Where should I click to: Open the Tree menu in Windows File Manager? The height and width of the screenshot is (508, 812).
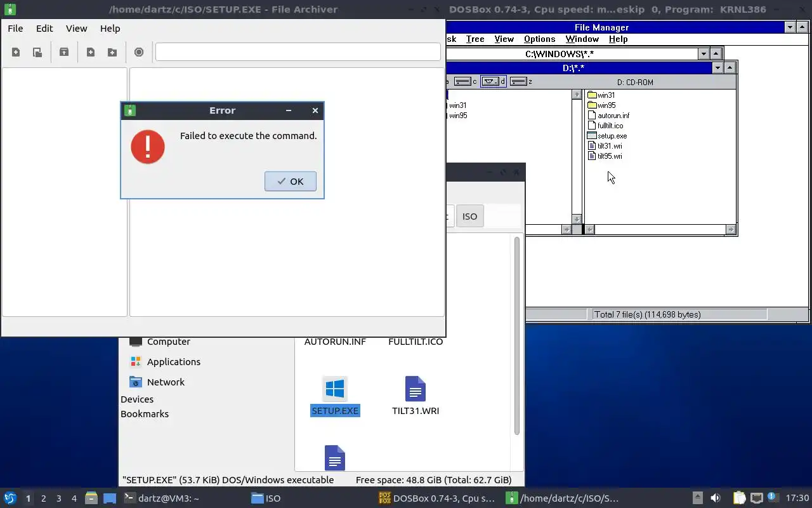475,39
